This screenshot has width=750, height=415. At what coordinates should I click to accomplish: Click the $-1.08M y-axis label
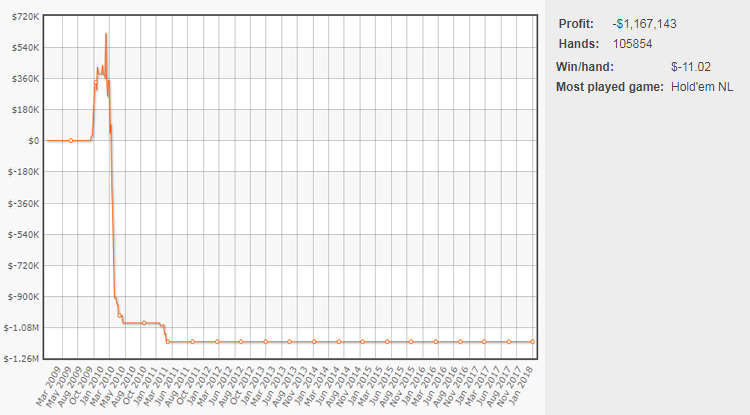click(x=22, y=328)
